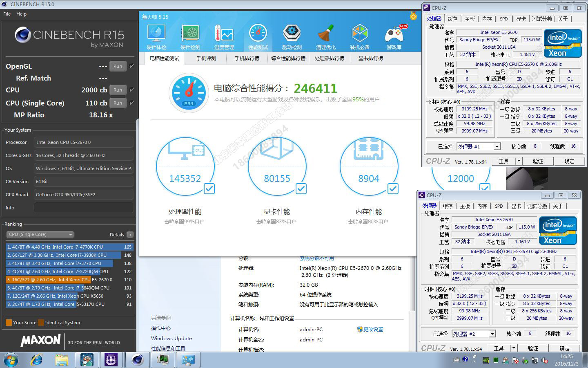Click the Details arrow button in Ranking

(x=130, y=235)
